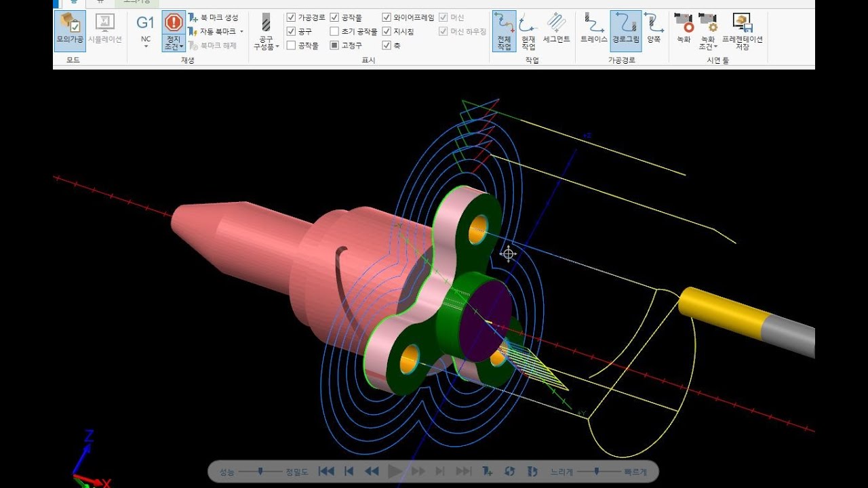Toggle the 와이어프레임 checkbox
The width and height of the screenshot is (868, 488).
point(387,18)
